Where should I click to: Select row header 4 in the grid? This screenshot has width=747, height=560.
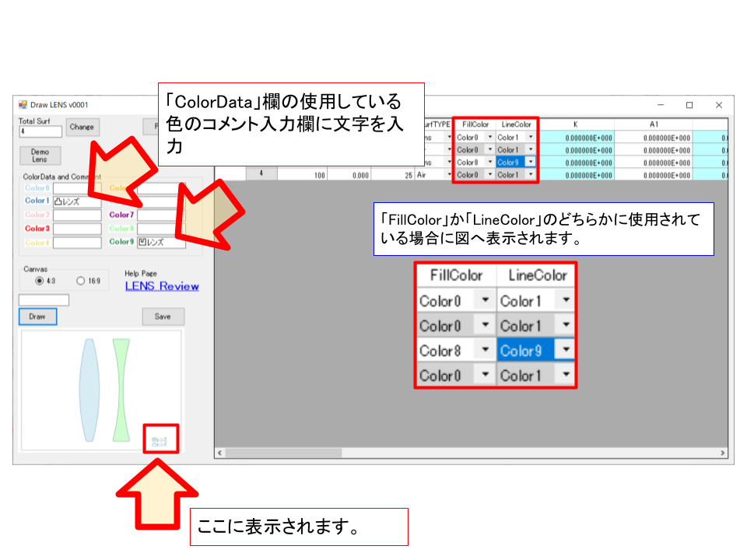(x=261, y=174)
